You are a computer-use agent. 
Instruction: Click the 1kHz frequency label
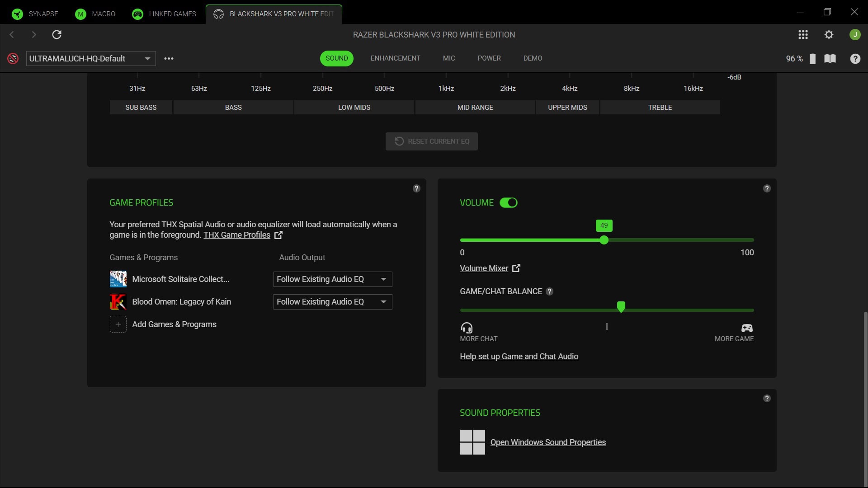pos(446,89)
